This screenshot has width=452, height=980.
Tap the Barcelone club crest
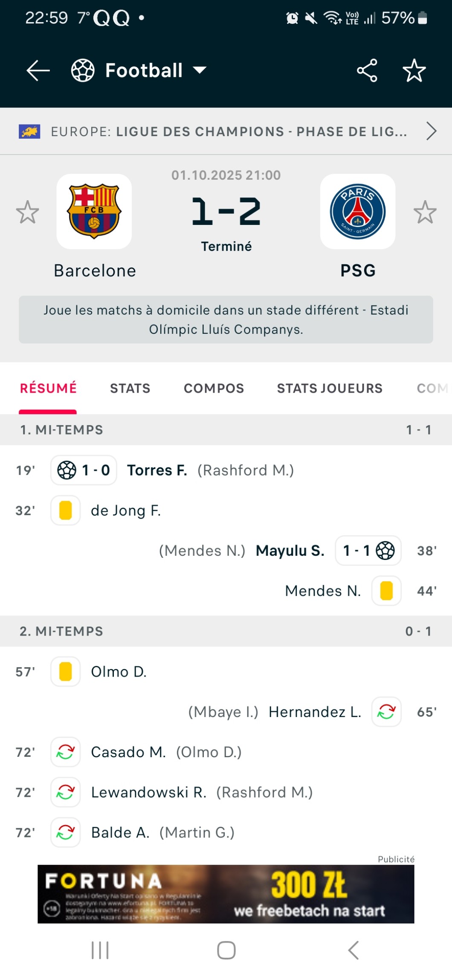(x=94, y=211)
